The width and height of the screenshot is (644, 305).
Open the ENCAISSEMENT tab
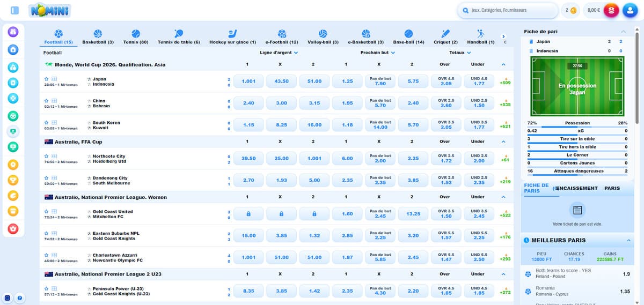tap(577, 188)
